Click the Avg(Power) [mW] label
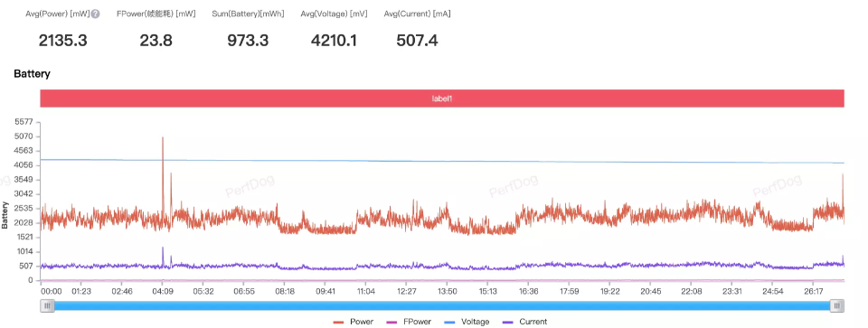 (58, 14)
